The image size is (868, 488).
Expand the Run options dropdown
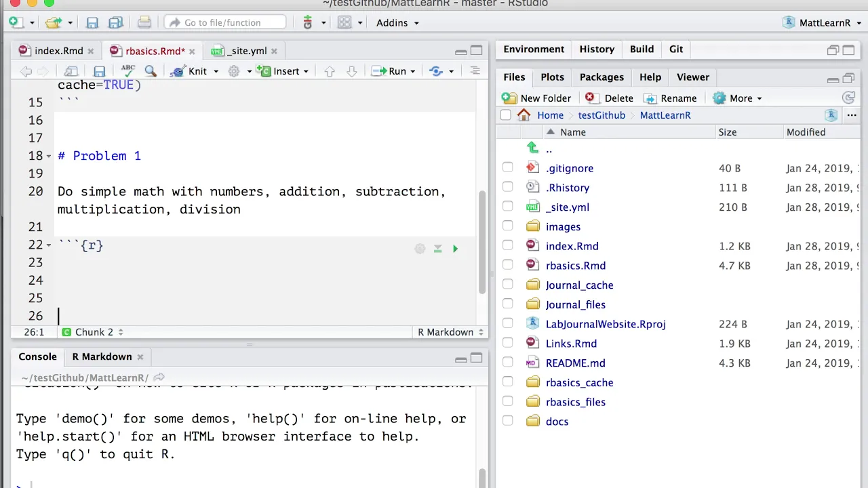(x=412, y=72)
